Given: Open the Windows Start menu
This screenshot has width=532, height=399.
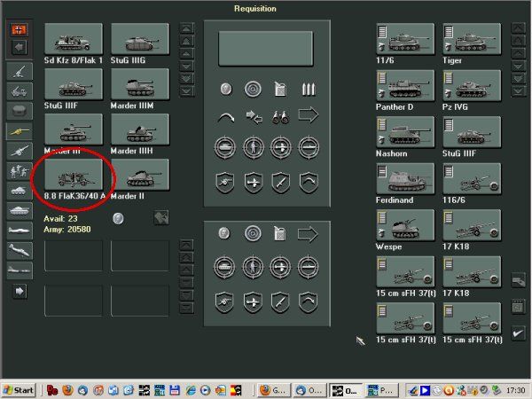Looking at the screenshot, I should coord(20,390).
